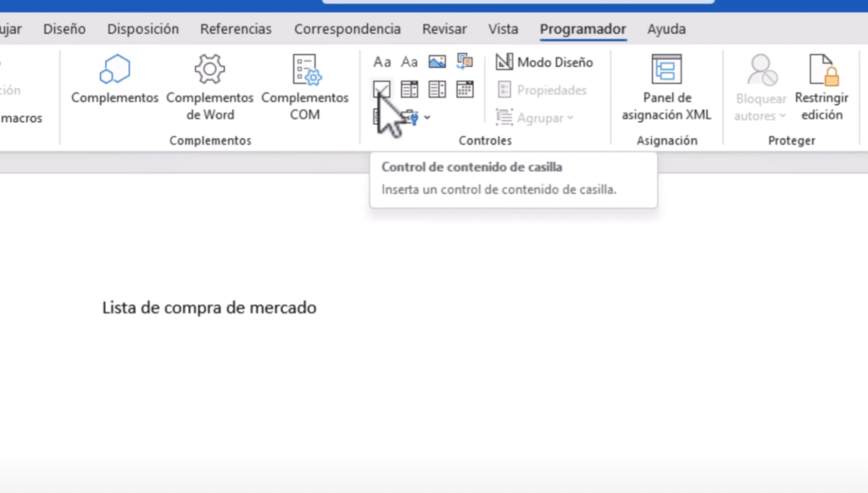Insert a date picker content control
This screenshot has width=868, height=493.
pyautogui.click(x=465, y=89)
